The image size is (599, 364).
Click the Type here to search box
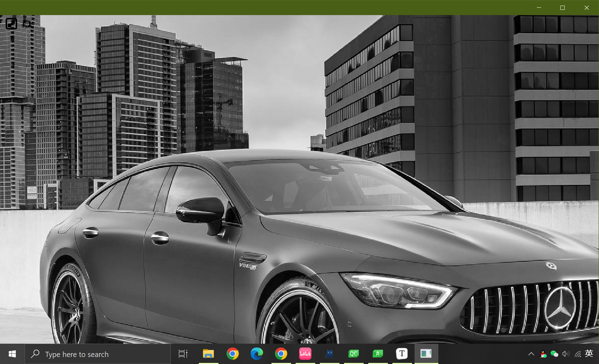(98, 354)
